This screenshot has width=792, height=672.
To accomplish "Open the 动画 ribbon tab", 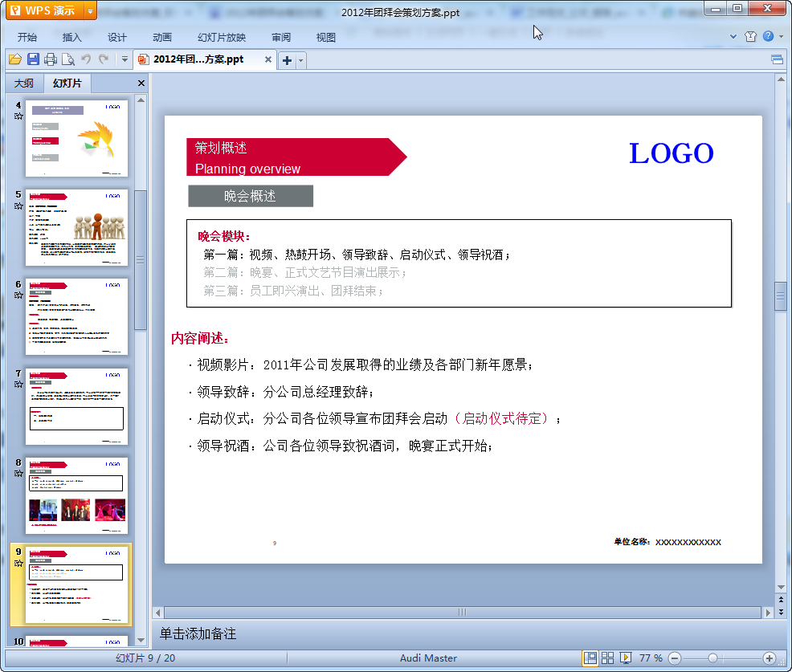I will [162, 38].
